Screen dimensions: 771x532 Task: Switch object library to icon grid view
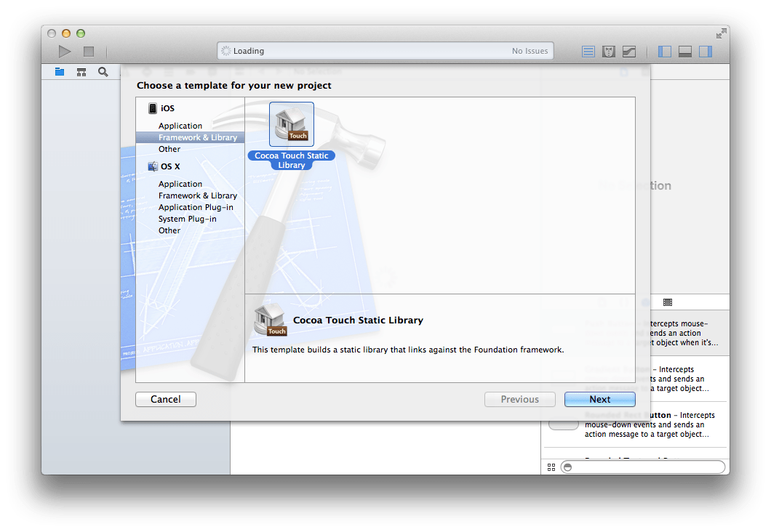tap(551, 467)
